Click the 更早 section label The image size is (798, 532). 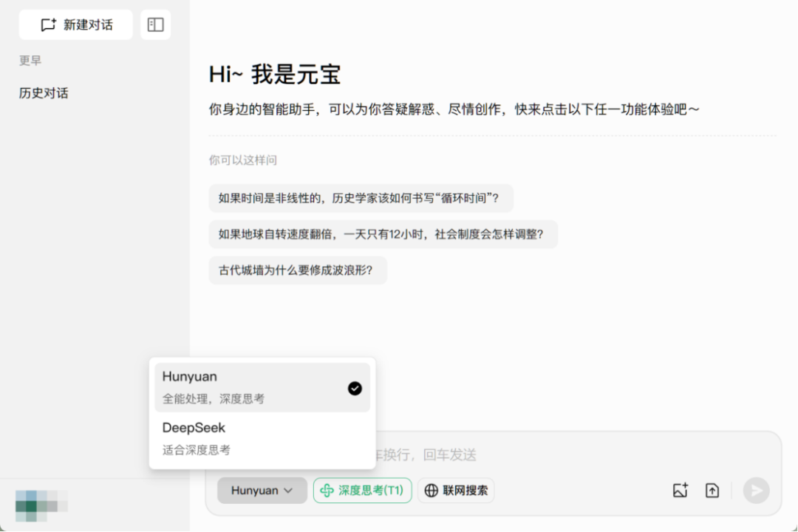tap(30, 61)
